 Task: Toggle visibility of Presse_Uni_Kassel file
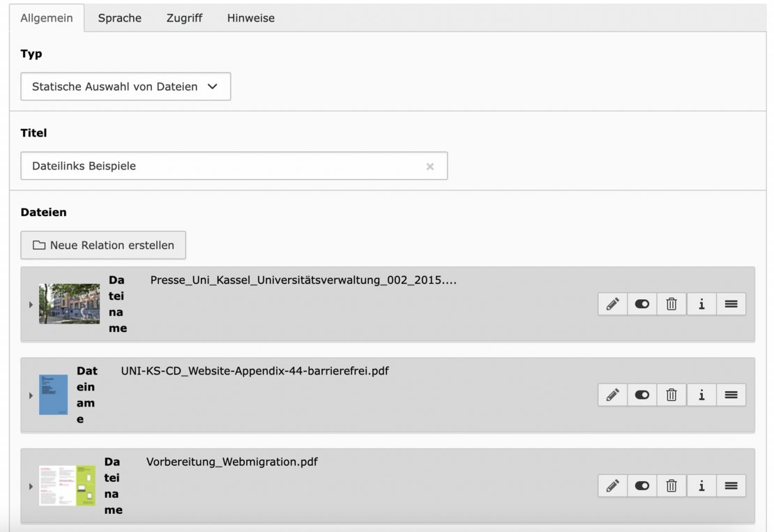click(x=642, y=304)
